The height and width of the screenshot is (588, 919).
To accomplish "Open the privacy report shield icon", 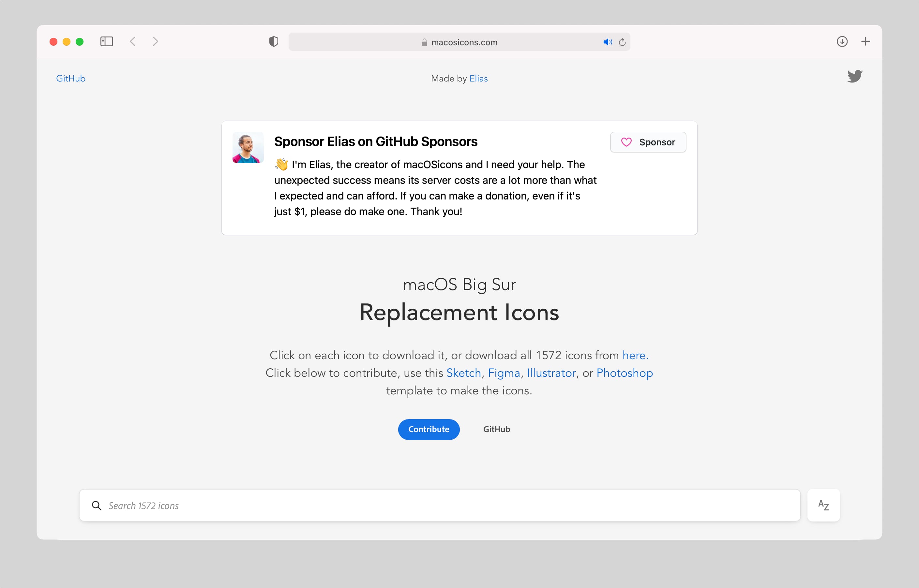I will tap(274, 42).
